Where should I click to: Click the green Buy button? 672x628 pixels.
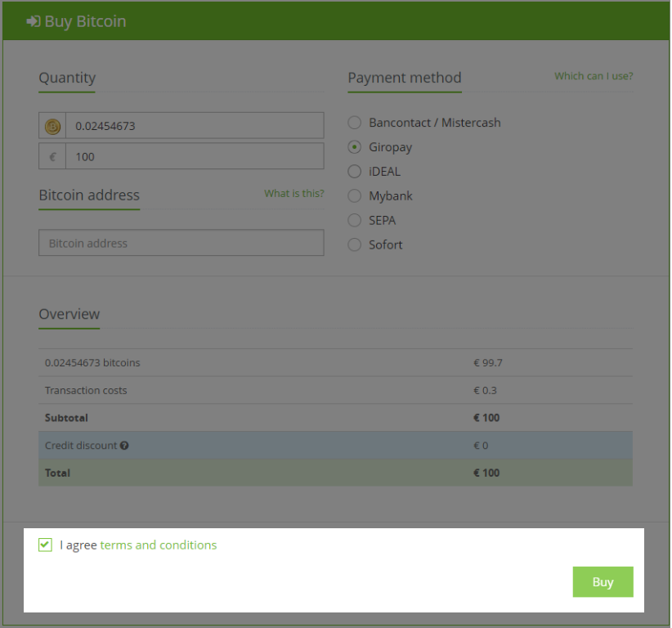pos(603,581)
